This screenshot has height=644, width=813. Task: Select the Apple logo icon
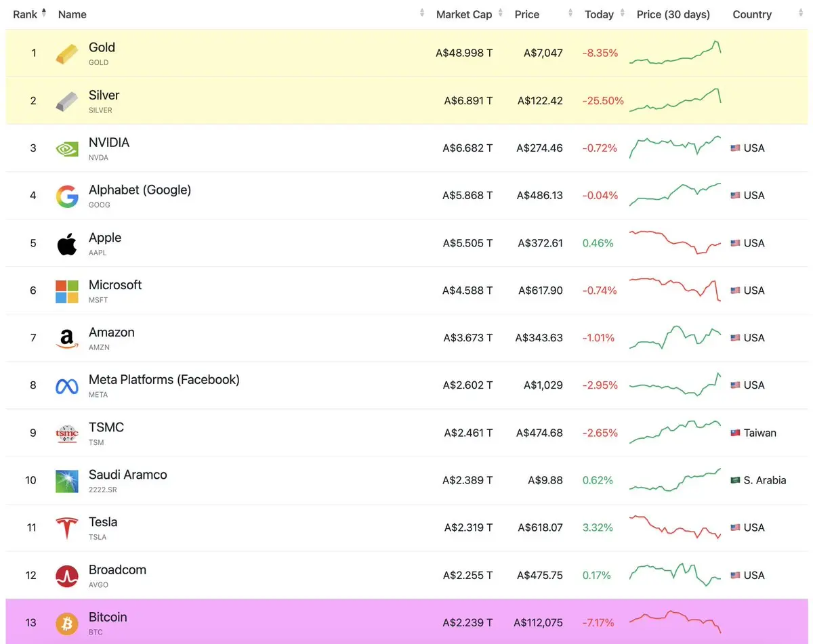tap(66, 243)
